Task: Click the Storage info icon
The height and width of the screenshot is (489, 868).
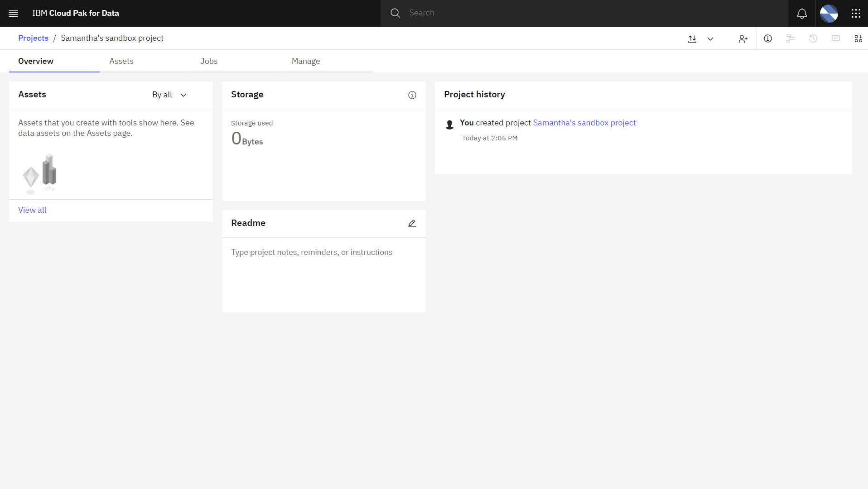Action: tap(412, 95)
